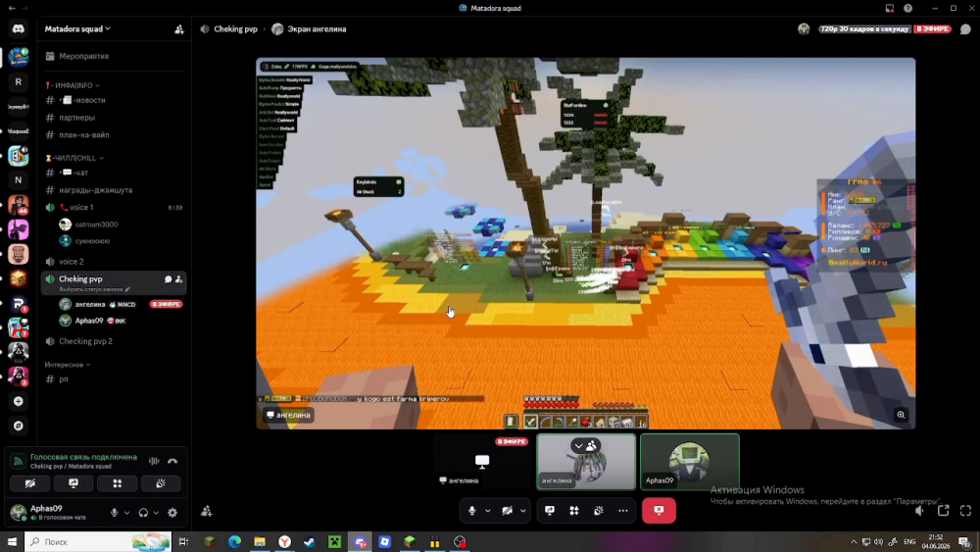Screen dimensions: 980x552
Task: Toggle camera in call control bar
Action: coord(508,511)
